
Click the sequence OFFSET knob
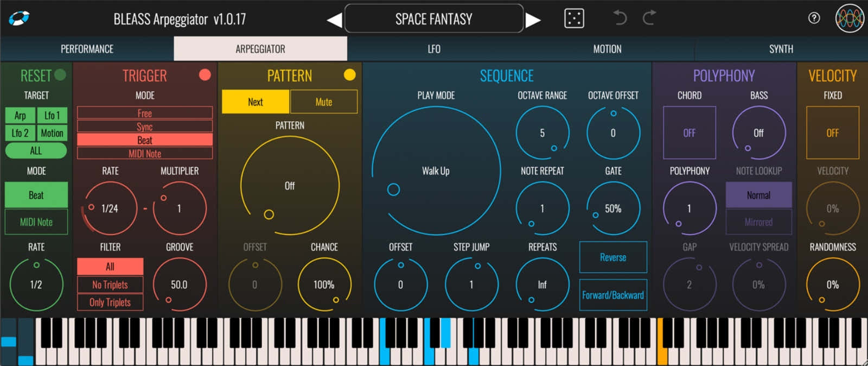click(x=401, y=285)
